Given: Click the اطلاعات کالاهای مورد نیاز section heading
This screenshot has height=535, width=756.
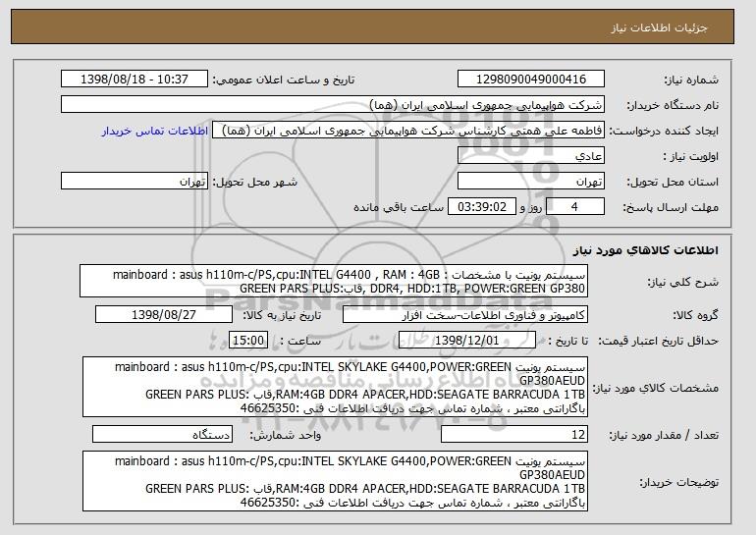Looking at the screenshot, I should click(x=646, y=250).
